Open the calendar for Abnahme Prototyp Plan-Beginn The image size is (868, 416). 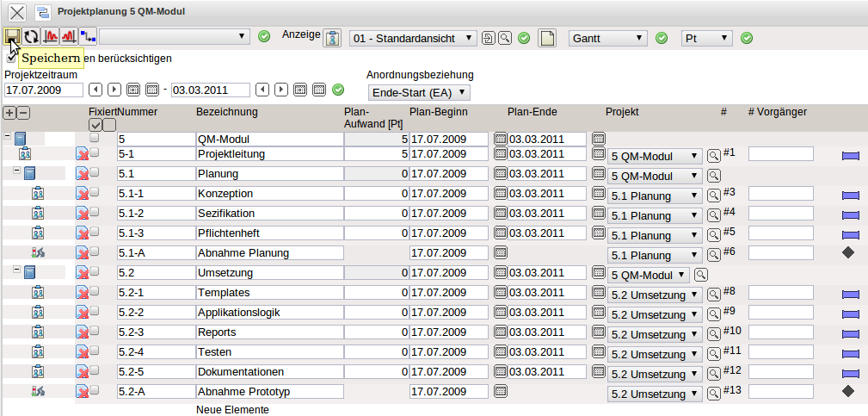[501, 391]
